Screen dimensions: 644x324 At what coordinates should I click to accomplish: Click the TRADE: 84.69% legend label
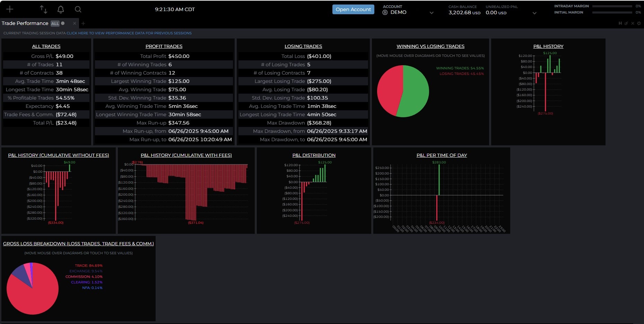(89, 266)
